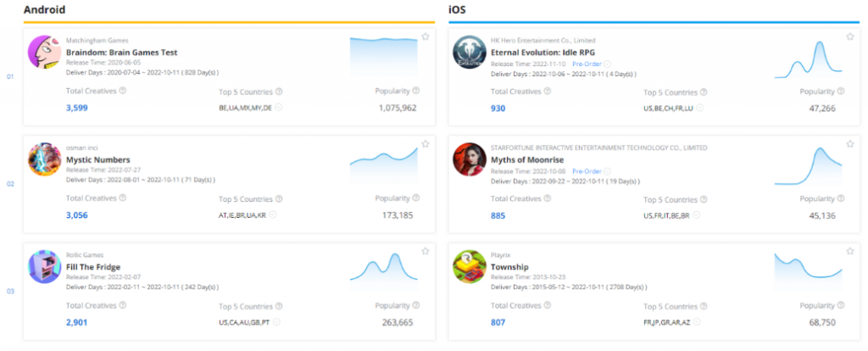Show Total Creatives help for Myths of Moonrise
Image resolution: width=868 pixels, height=351 pixels.
[x=548, y=198]
